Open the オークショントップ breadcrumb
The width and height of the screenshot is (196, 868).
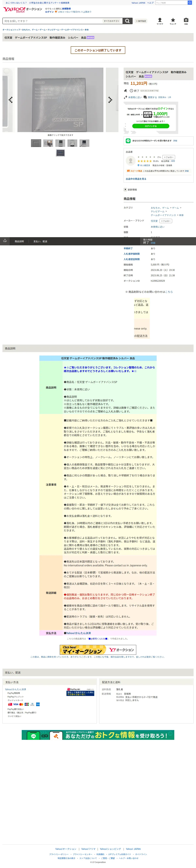point(11,30)
